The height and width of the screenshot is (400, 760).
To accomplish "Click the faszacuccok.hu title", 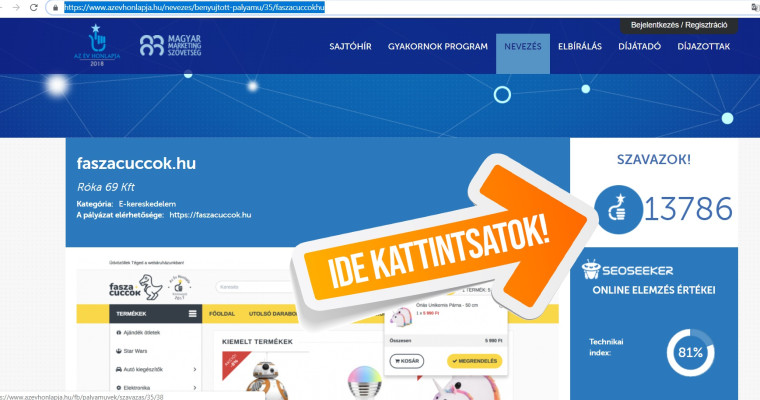I will (136, 163).
